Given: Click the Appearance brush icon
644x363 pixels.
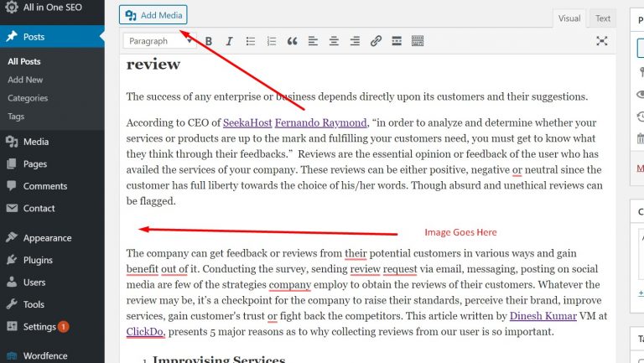Looking at the screenshot, I should pos(12,237).
